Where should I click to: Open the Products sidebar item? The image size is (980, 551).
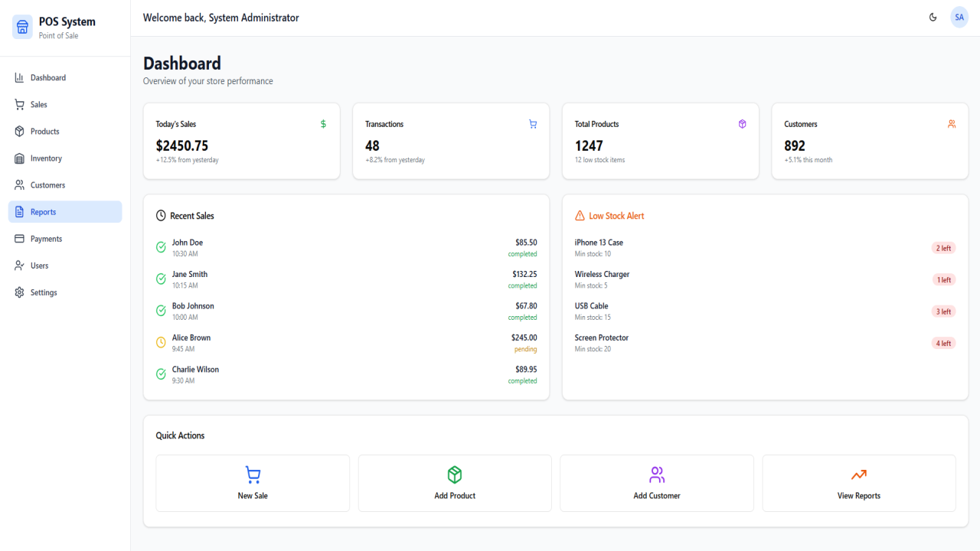65,132
